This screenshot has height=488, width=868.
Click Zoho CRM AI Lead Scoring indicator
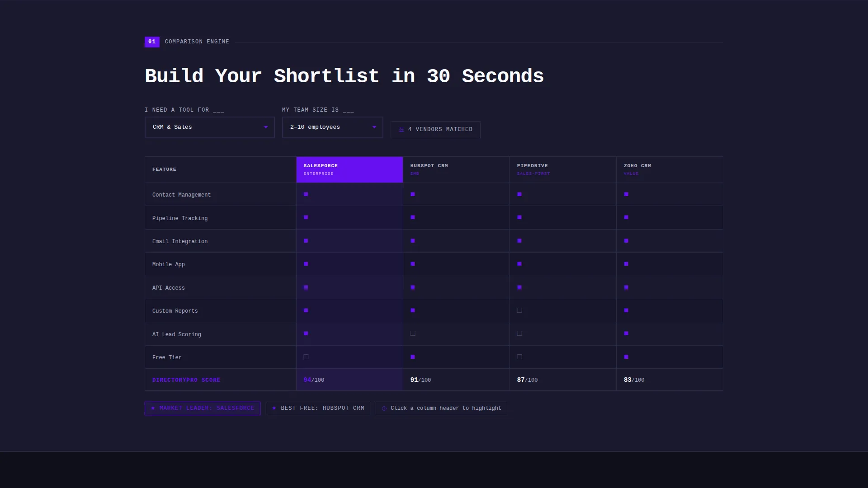pos(626,333)
